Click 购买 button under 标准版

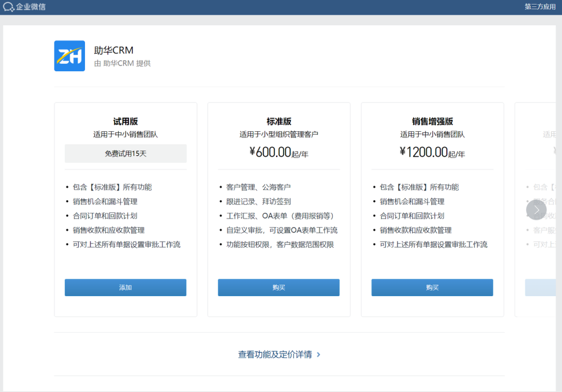(278, 288)
